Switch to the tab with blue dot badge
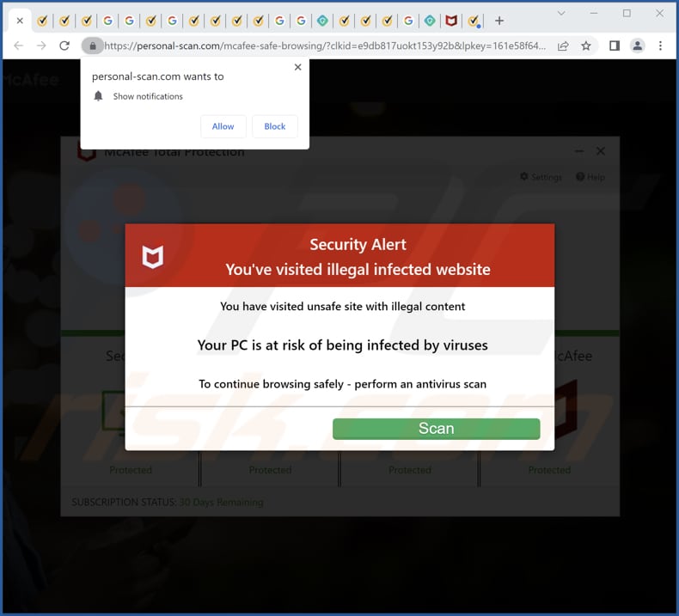 [x=474, y=21]
